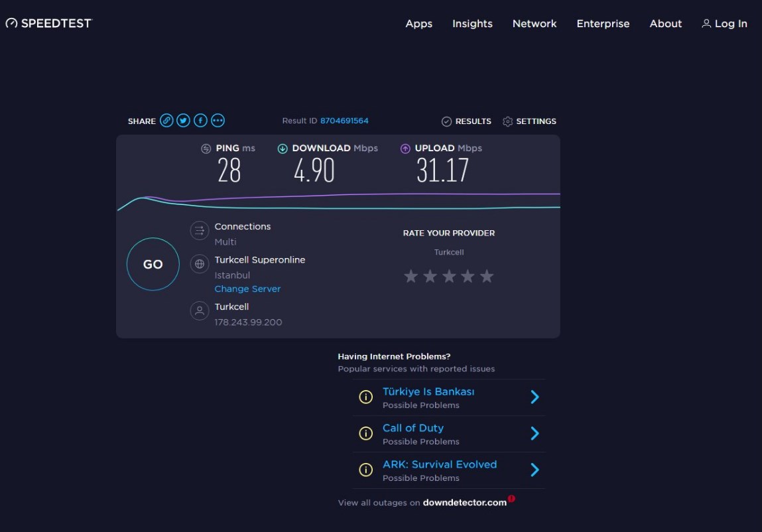The height and width of the screenshot is (532, 762).
Task: Open the About menu
Action: 666,23
